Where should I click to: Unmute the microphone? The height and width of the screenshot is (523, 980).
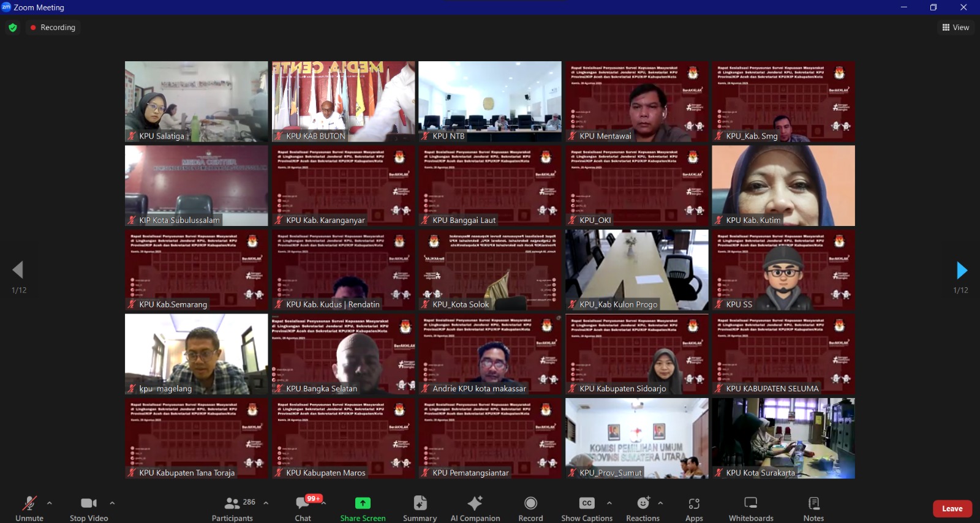click(29, 503)
